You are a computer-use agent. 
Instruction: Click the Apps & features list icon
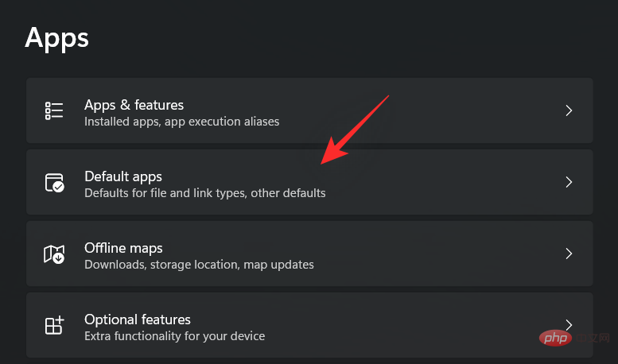pos(54,110)
